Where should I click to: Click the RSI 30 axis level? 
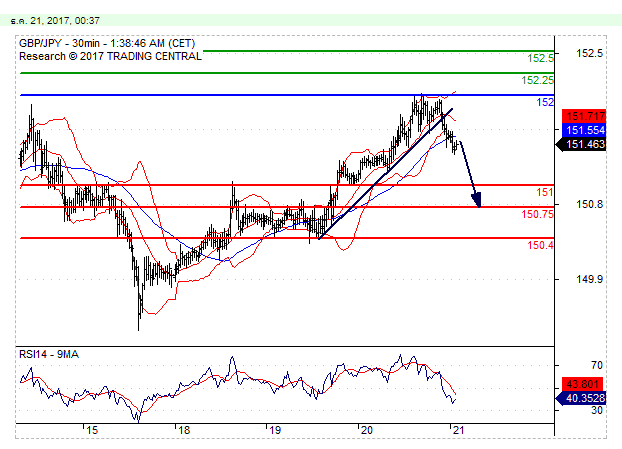point(597,410)
